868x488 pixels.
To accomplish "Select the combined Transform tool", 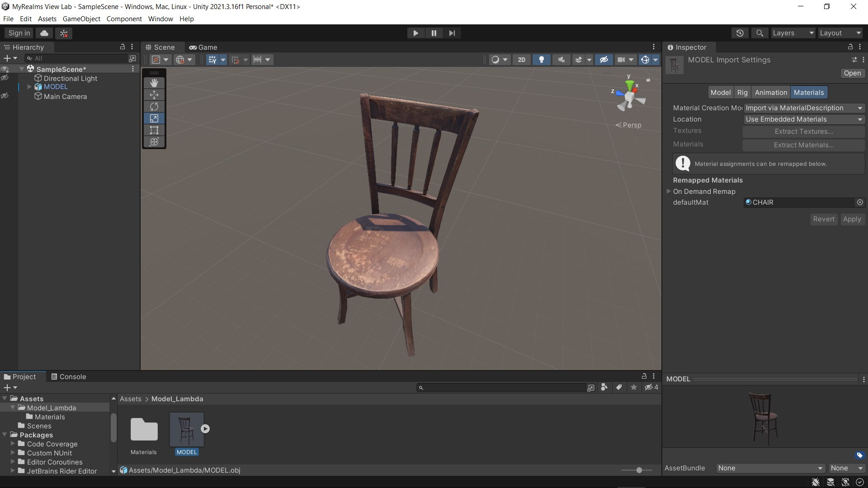I will tap(154, 142).
